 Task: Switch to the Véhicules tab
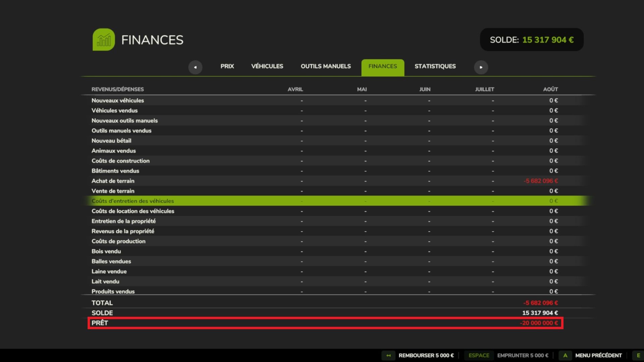pos(267,66)
